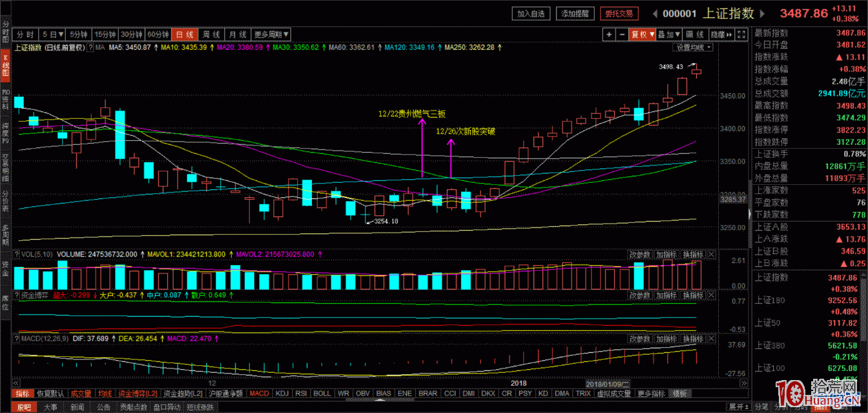Switch to the 新闻 bottom tab
Screen dimensions: 868x413
click(x=77, y=407)
